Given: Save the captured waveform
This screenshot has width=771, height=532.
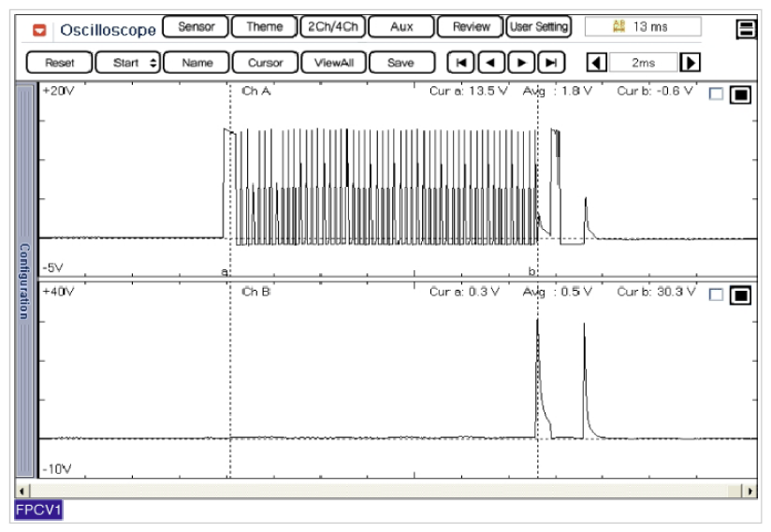Looking at the screenshot, I should click(x=400, y=63).
